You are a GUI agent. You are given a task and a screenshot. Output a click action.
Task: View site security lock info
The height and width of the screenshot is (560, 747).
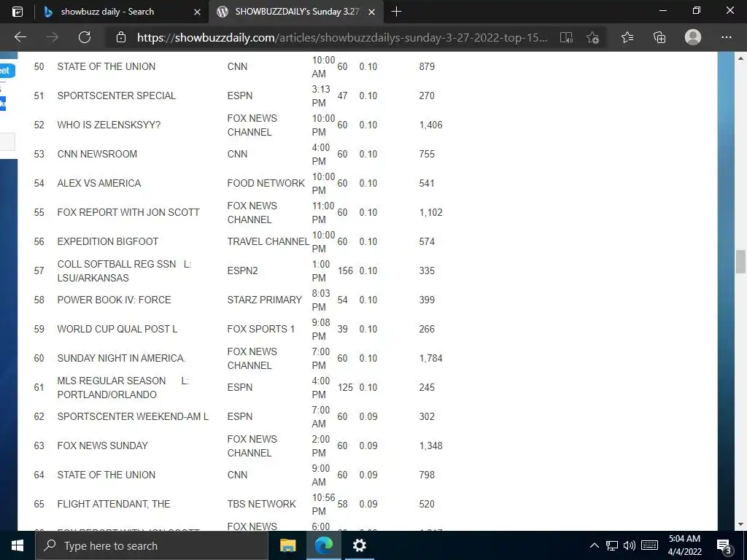[121, 37]
